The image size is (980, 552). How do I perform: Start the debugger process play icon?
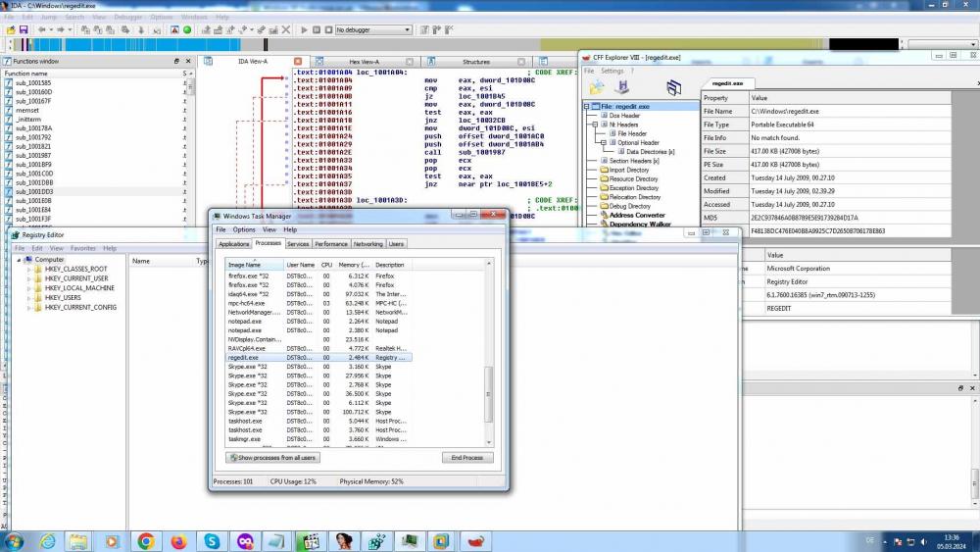point(304,30)
